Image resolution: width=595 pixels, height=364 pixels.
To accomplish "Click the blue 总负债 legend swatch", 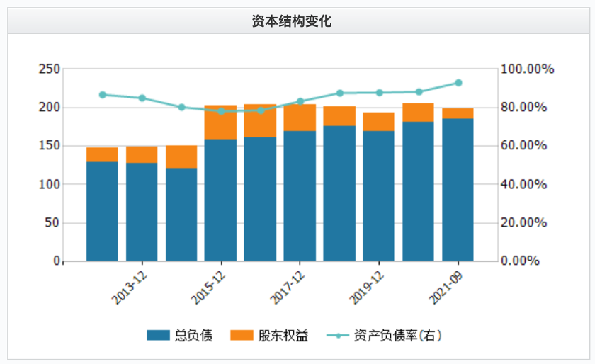I will [x=158, y=335].
